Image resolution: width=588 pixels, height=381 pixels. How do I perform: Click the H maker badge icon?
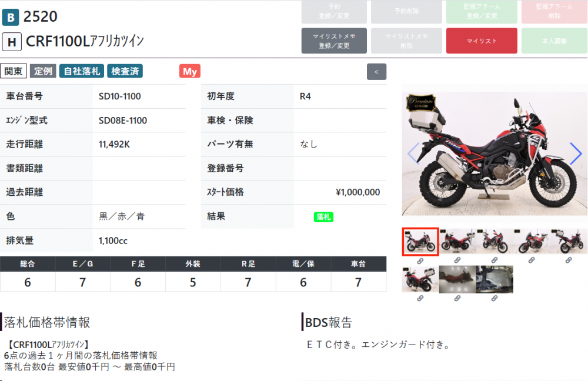tap(12, 42)
